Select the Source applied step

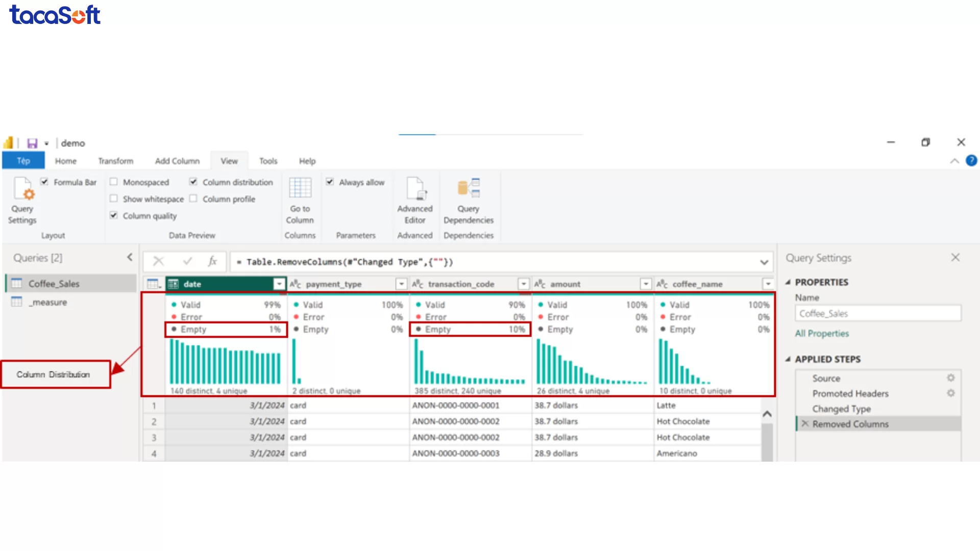coord(878,378)
